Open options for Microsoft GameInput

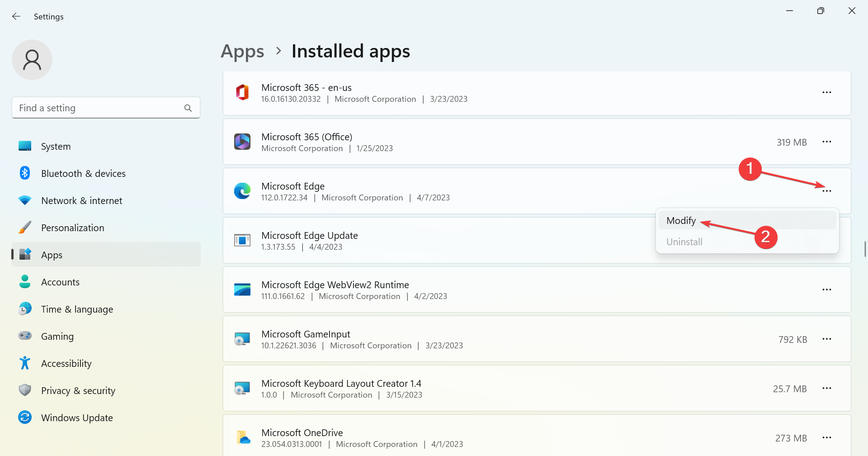(827, 339)
